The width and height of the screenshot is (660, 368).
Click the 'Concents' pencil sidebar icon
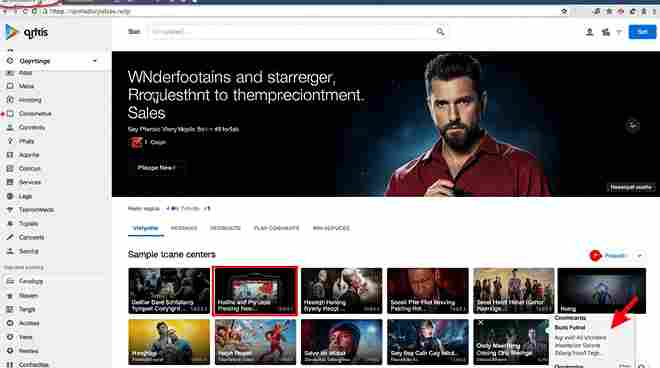tap(10, 237)
